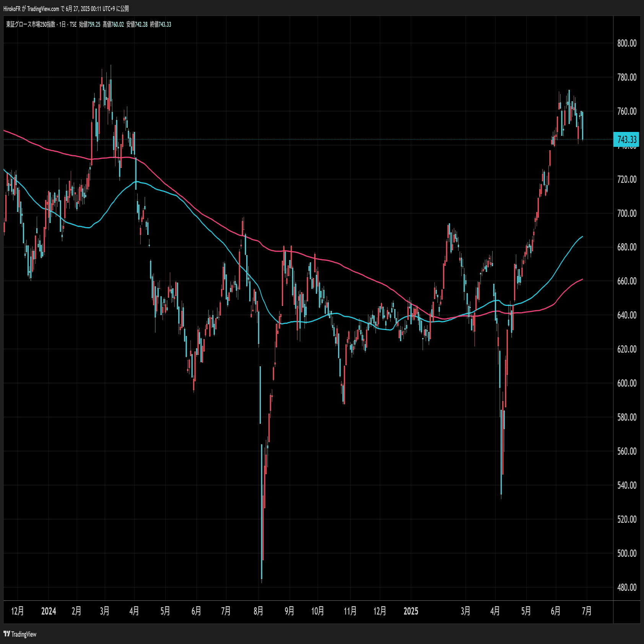Click the author name HirokoFR
Viewport: 644px width, 644px height.
(x=12, y=8)
